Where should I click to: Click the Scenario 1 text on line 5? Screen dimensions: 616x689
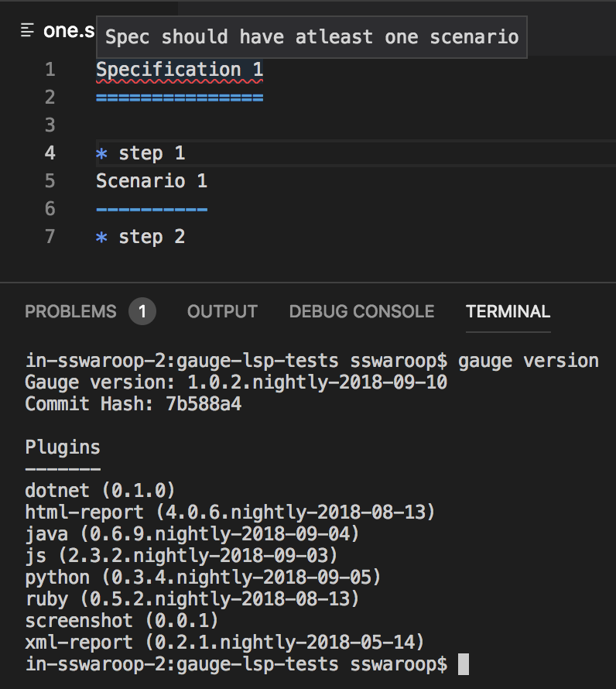[x=150, y=180]
